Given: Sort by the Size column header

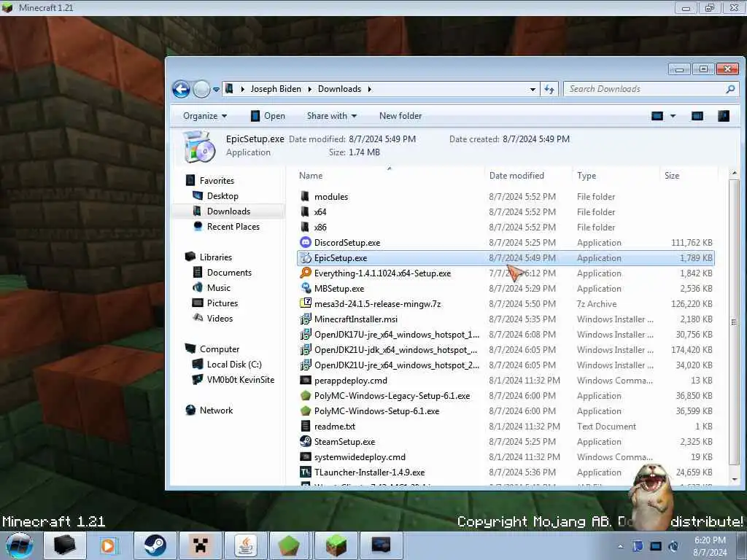Looking at the screenshot, I should pyautogui.click(x=672, y=176).
